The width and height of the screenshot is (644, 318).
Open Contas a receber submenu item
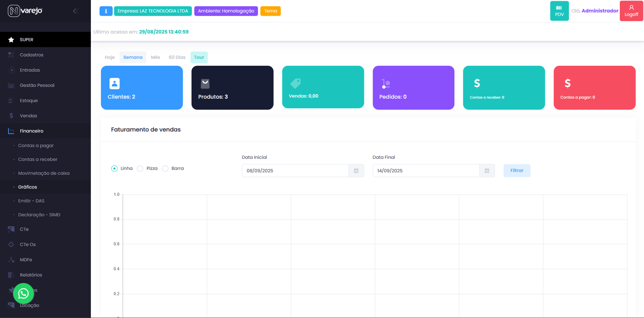point(45,160)
